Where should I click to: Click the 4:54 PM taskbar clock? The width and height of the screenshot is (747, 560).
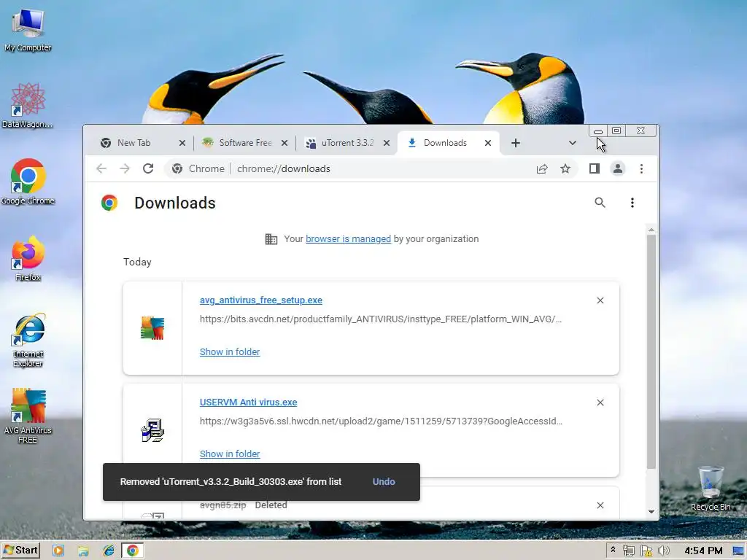pyautogui.click(x=703, y=551)
